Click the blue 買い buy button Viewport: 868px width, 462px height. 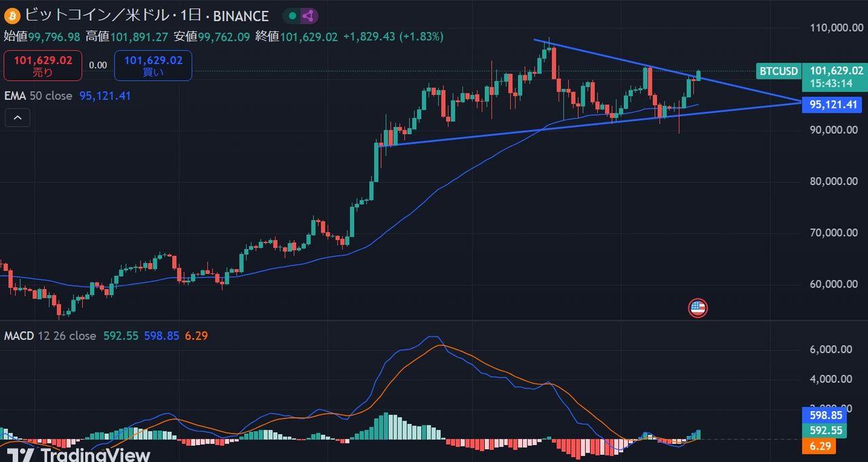(x=153, y=66)
